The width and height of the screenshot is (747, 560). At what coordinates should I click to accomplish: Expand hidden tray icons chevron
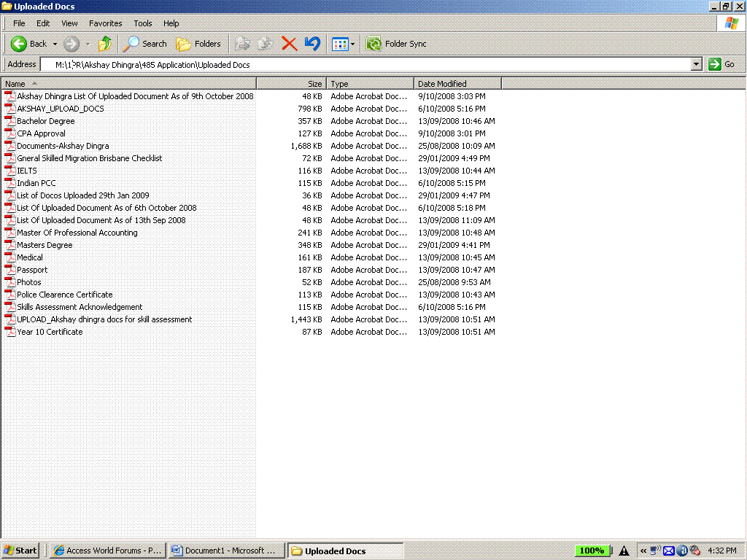point(643,551)
